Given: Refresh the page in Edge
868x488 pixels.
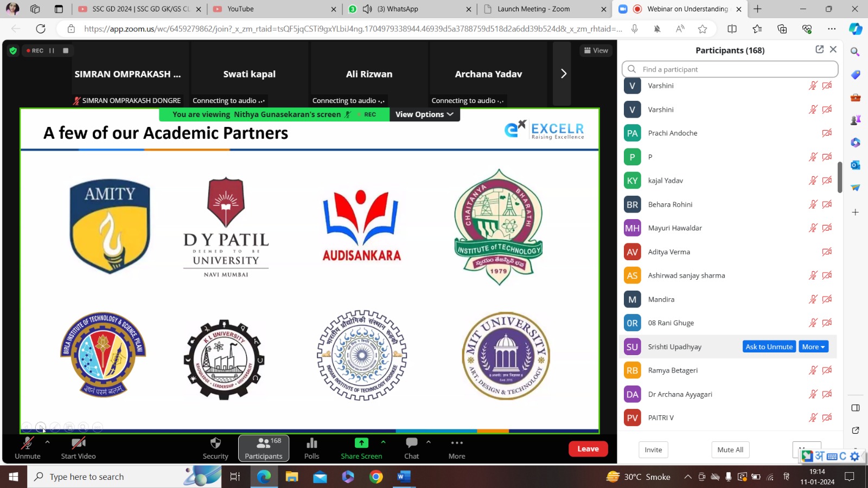Looking at the screenshot, I should point(41,29).
